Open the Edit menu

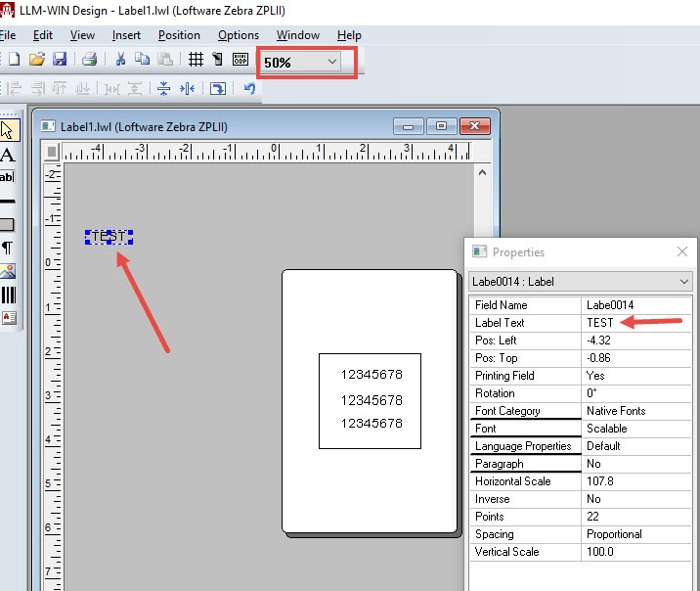(43, 35)
